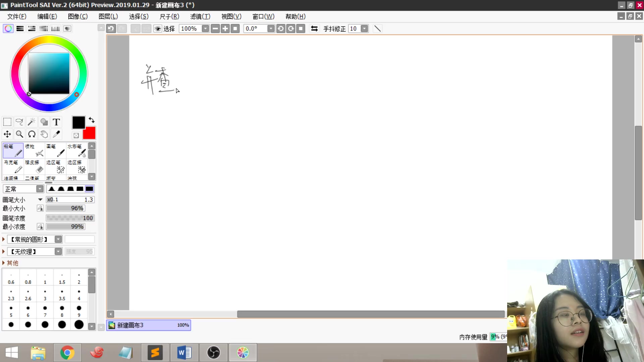Screen dimensions: 644x362
Task: Select the Text tool
Action: [x=56, y=122]
